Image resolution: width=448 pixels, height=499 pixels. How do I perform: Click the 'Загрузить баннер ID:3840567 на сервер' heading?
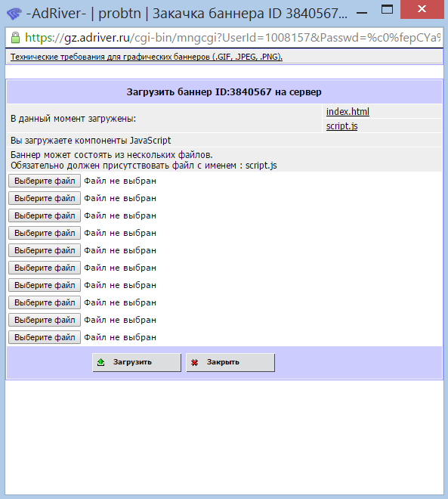[x=224, y=92]
